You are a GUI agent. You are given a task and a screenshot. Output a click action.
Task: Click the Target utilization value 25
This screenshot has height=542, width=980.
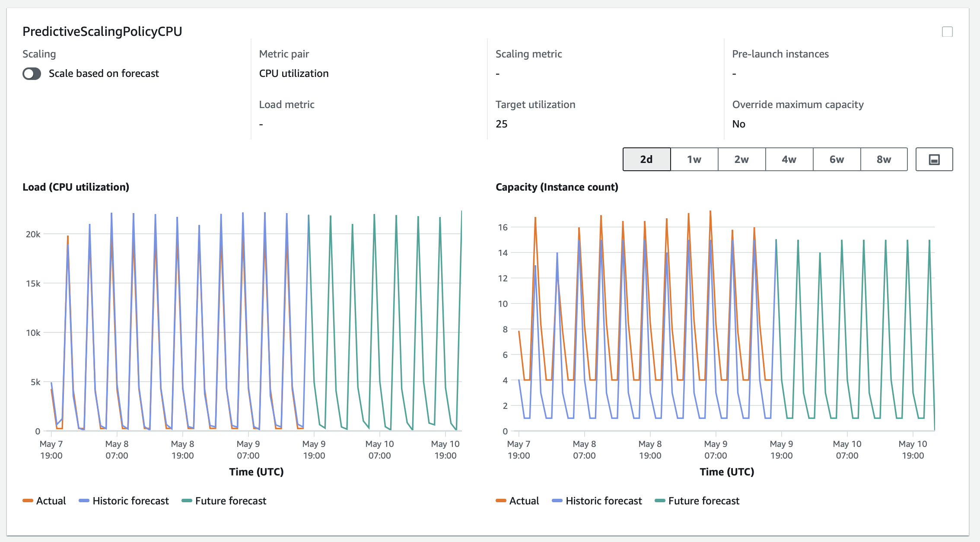click(x=501, y=124)
